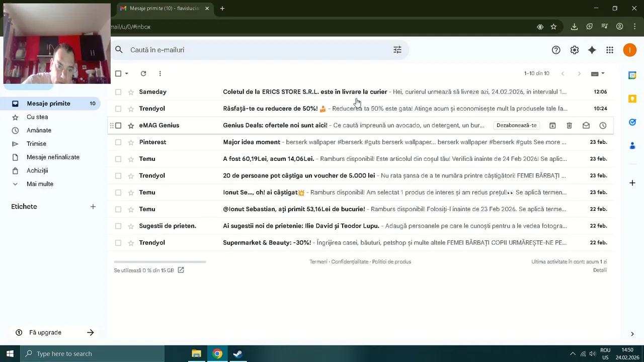
Task: Open Trimise folder
Action: 36,144
